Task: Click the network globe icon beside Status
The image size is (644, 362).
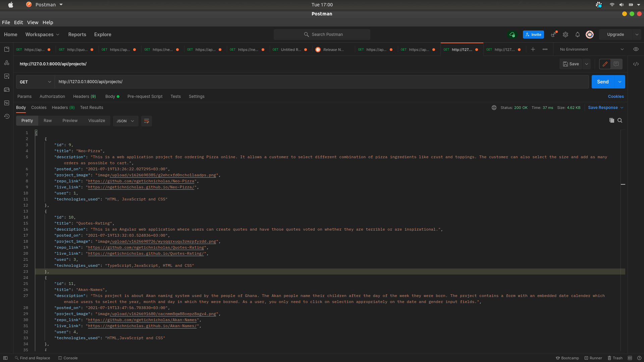Action: coord(494,108)
